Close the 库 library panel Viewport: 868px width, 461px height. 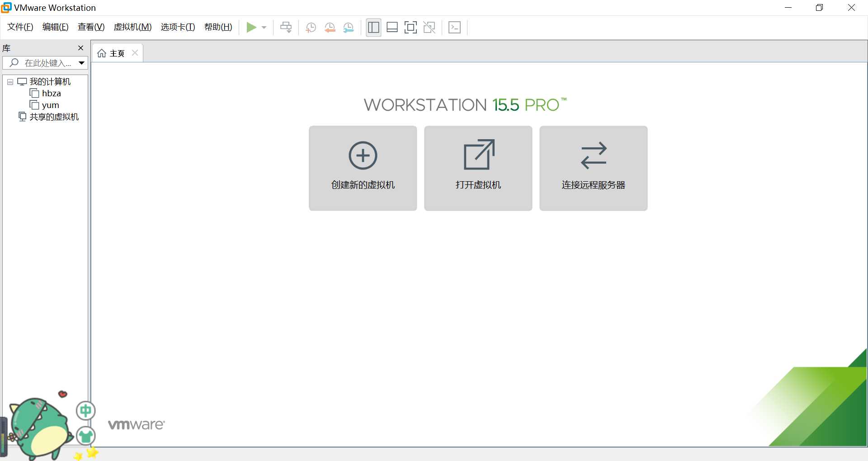(x=81, y=48)
